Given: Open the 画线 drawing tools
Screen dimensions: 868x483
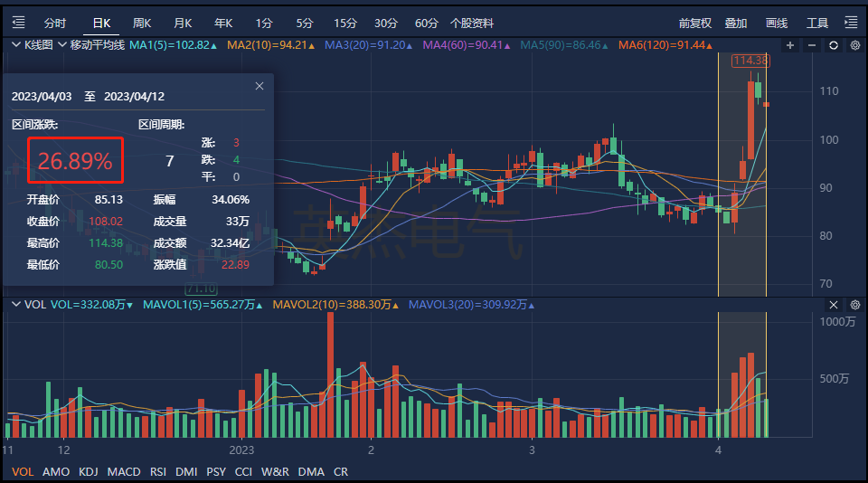Looking at the screenshot, I should 777,23.
